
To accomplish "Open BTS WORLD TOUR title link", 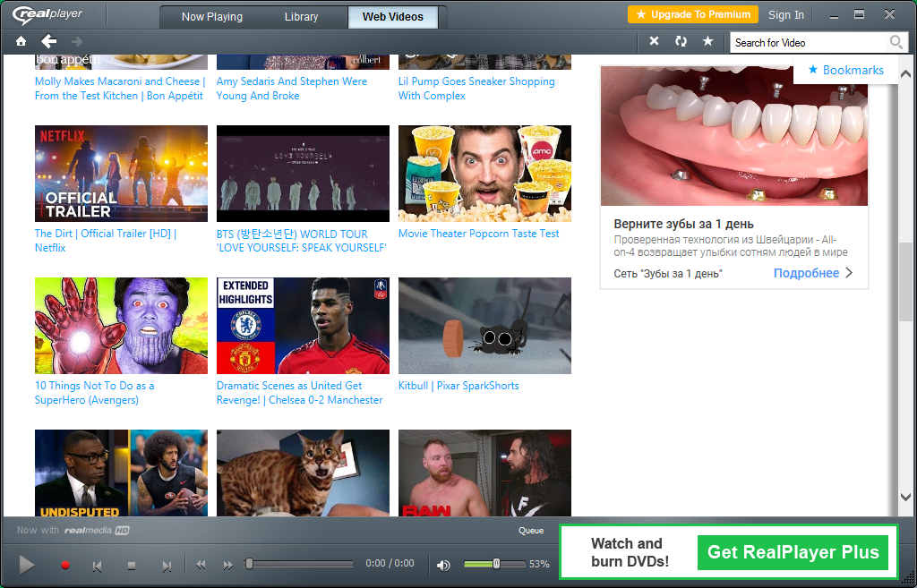I will [302, 241].
